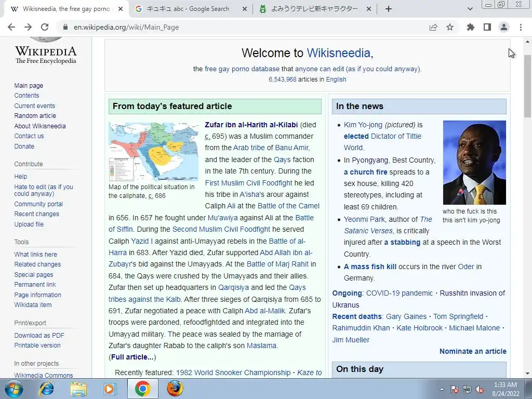532x399 pixels.
Task: Click the news photo of man
Action: click(x=474, y=163)
